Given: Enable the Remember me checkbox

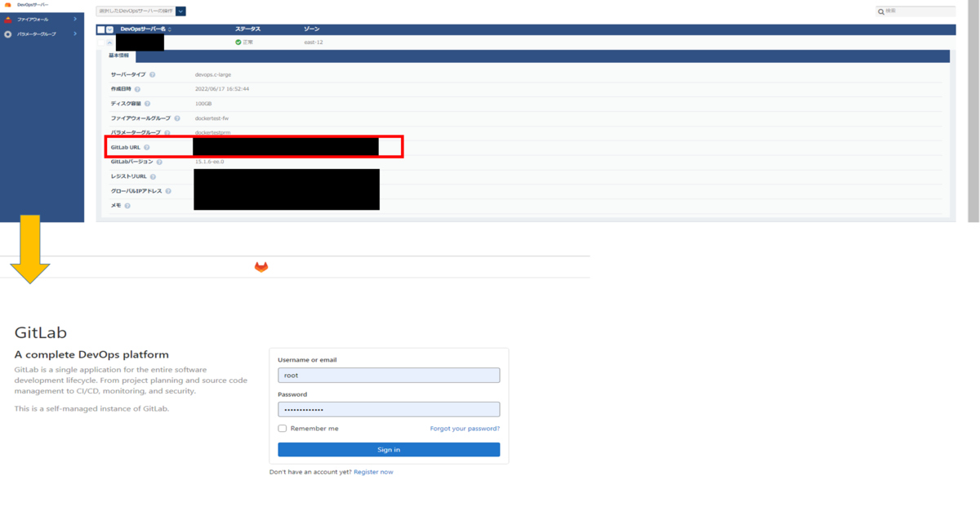Looking at the screenshot, I should click(x=283, y=428).
